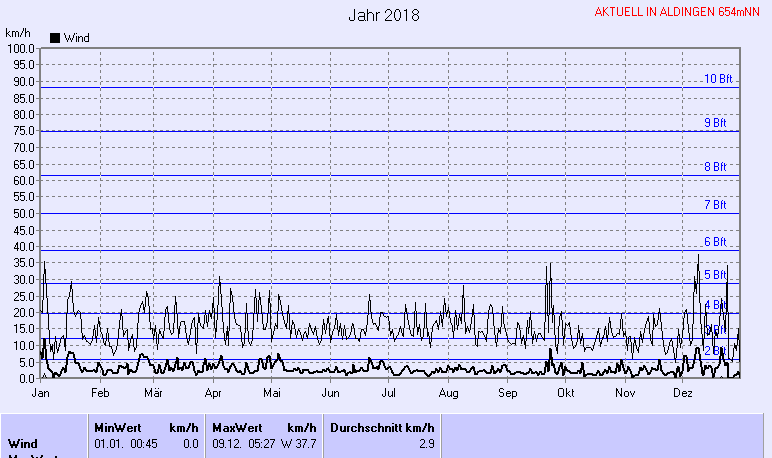Click the Jahr 2018 chart title
Screen dimensions: 772x458
pos(384,15)
